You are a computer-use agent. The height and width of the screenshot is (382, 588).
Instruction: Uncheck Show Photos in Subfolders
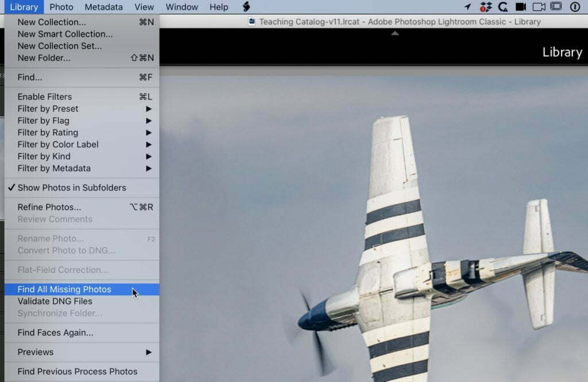coord(82,188)
